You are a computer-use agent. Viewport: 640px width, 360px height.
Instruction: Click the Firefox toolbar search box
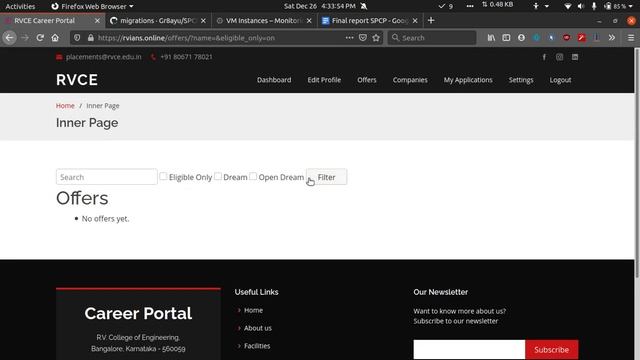[x=432, y=38]
